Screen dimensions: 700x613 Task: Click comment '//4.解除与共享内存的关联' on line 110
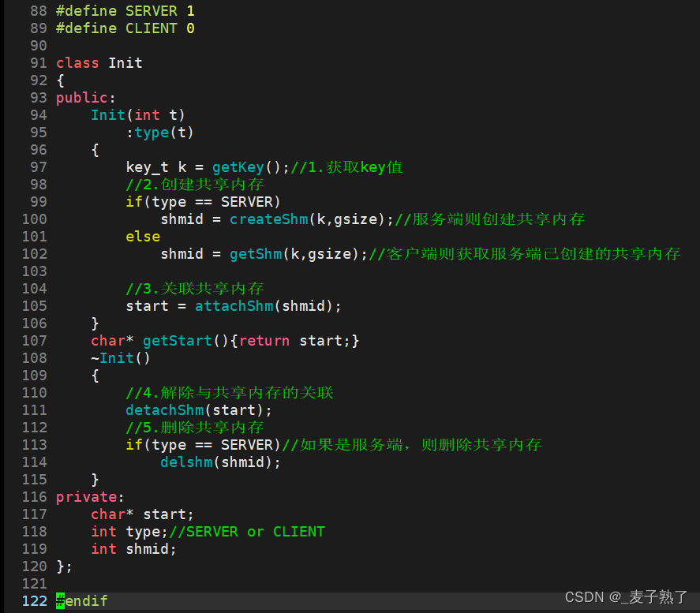coord(230,393)
